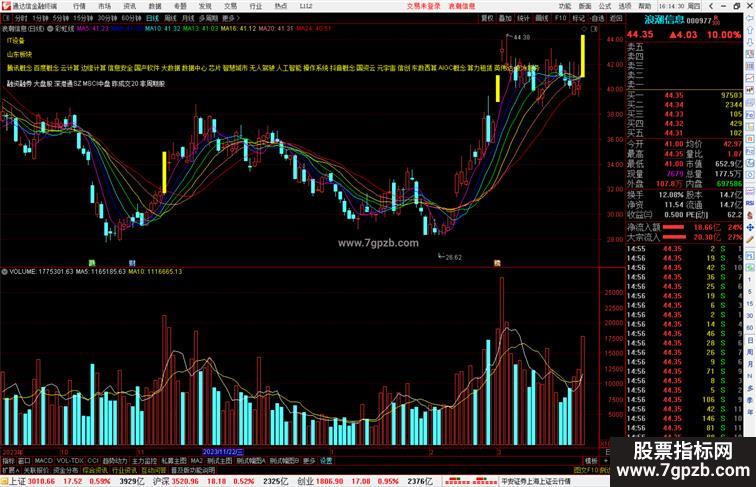Switch the sub-chart to the MACD indicator

click(x=43, y=461)
